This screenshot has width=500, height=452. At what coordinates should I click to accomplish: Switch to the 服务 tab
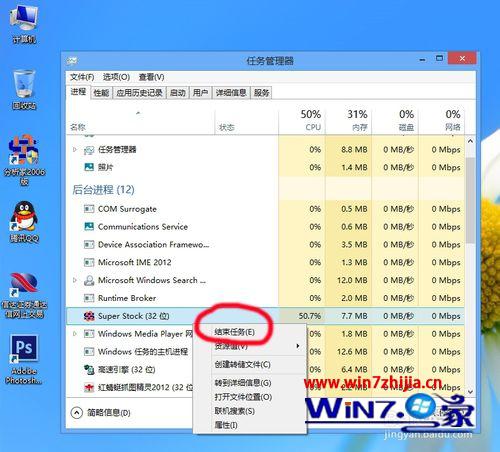tap(261, 93)
